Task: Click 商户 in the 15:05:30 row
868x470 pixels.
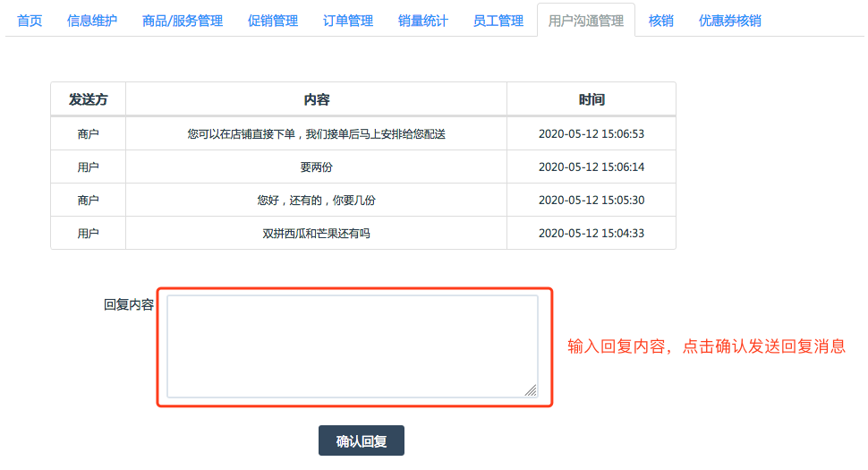Action: [x=88, y=201]
